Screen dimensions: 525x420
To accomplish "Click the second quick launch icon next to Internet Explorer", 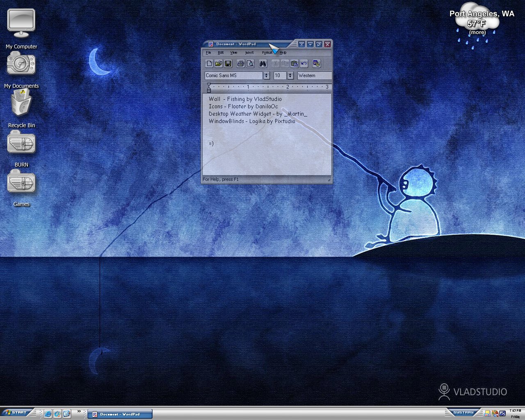I will (57, 413).
